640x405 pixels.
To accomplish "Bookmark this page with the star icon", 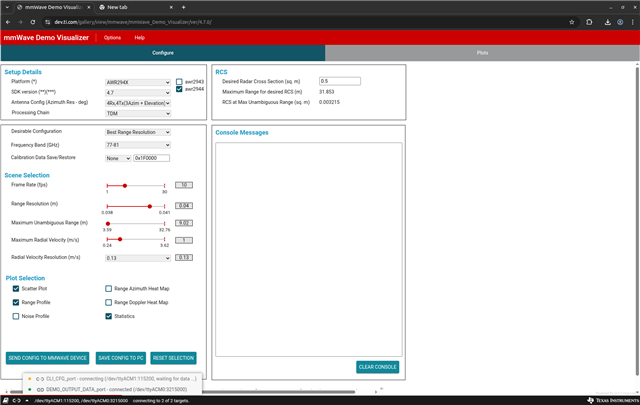I will (x=571, y=22).
